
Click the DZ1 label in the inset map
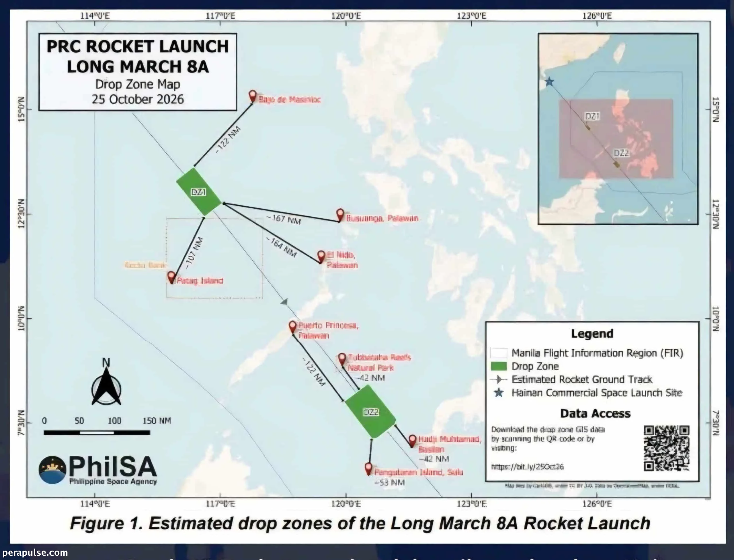click(593, 116)
